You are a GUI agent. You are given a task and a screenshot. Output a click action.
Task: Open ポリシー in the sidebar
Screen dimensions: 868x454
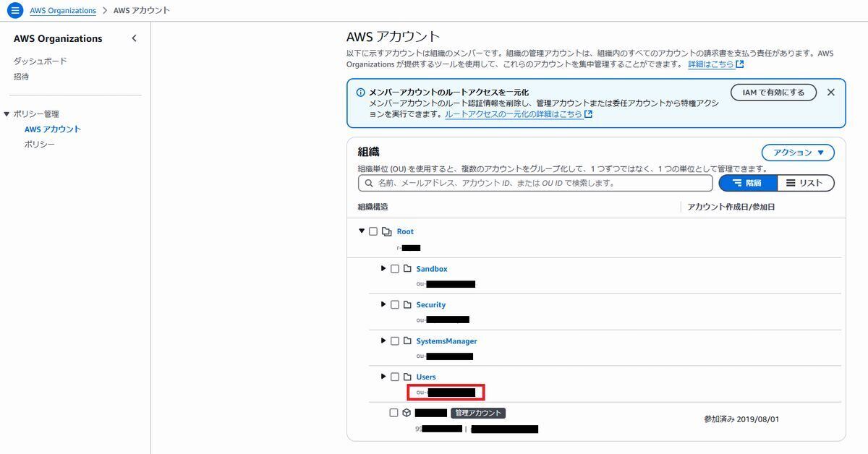(x=40, y=145)
